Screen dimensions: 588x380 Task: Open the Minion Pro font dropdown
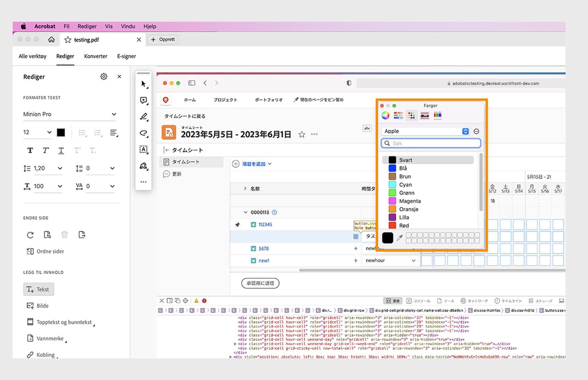coord(69,114)
